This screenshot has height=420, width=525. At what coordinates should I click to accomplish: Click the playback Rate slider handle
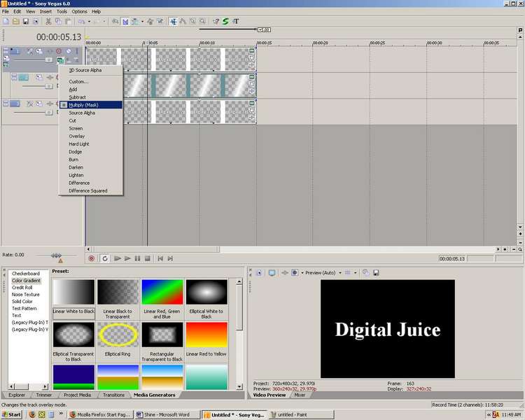56,255
